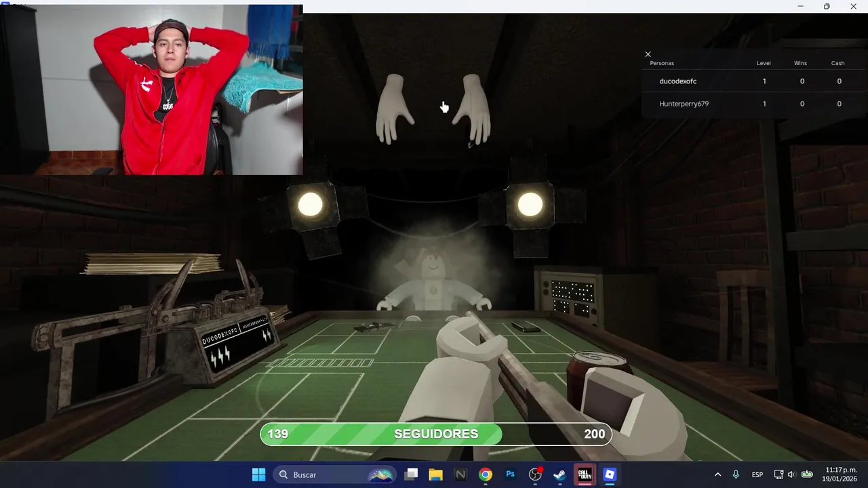Open Steam from taskbar

560,474
